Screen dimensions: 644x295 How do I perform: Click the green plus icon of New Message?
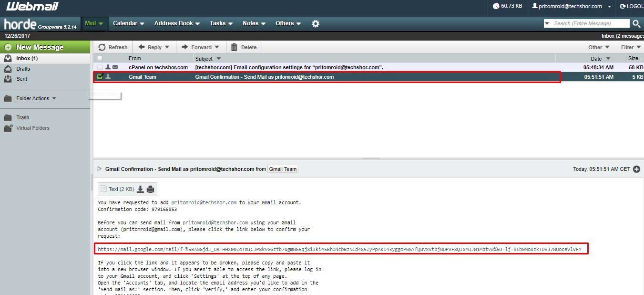click(x=8, y=47)
